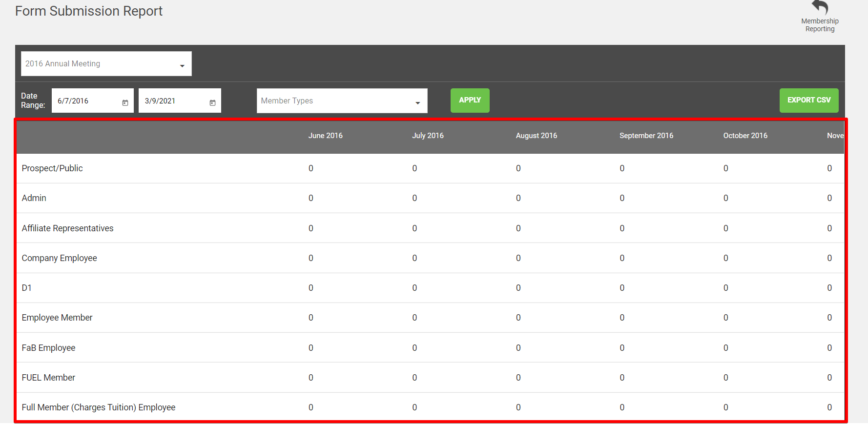Open the Membership Reporting link
The width and height of the screenshot is (868, 425).
(x=820, y=25)
